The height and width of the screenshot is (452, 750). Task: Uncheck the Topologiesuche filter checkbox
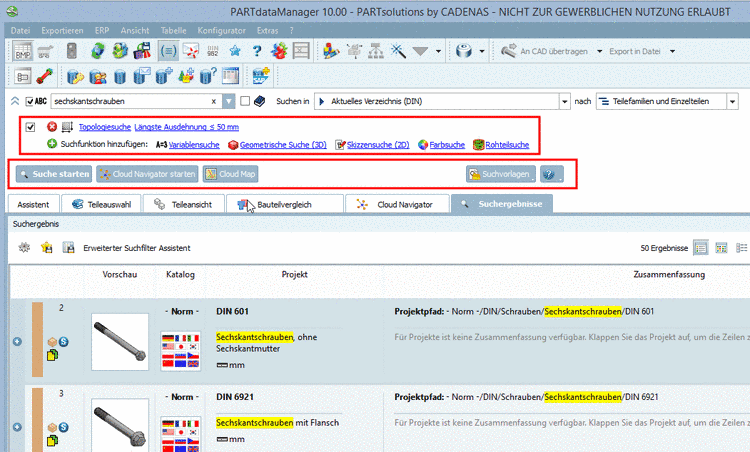pos(31,127)
